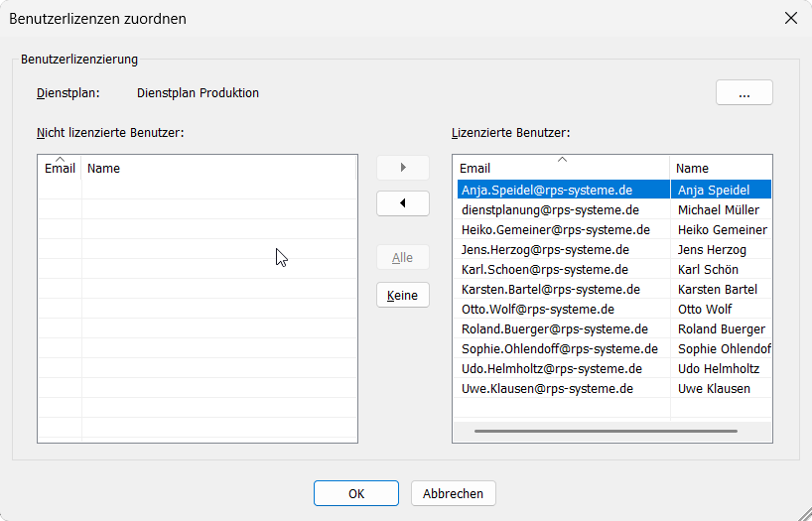Select Anja.Speidel@rps-systeme.de email cell
The width and height of the screenshot is (812, 521).
point(564,191)
